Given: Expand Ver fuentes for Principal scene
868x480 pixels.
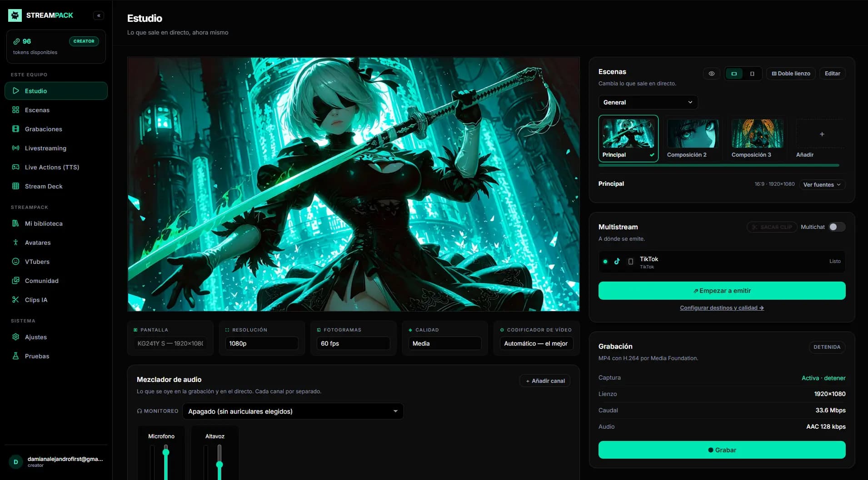Looking at the screenshot, I should point(822,185).
